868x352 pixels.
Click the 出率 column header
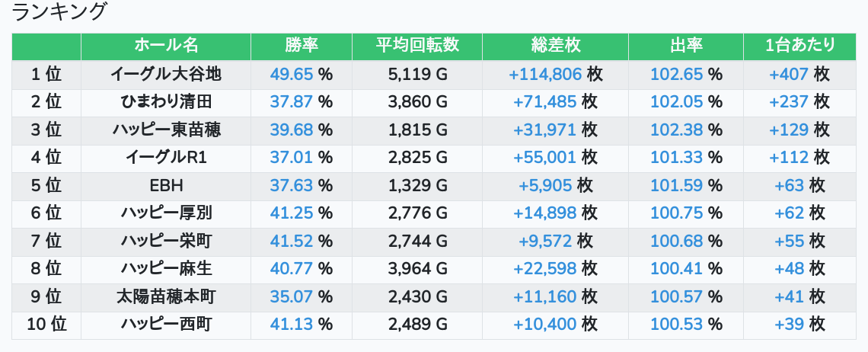pyautogui.click(x=686, y=46)
